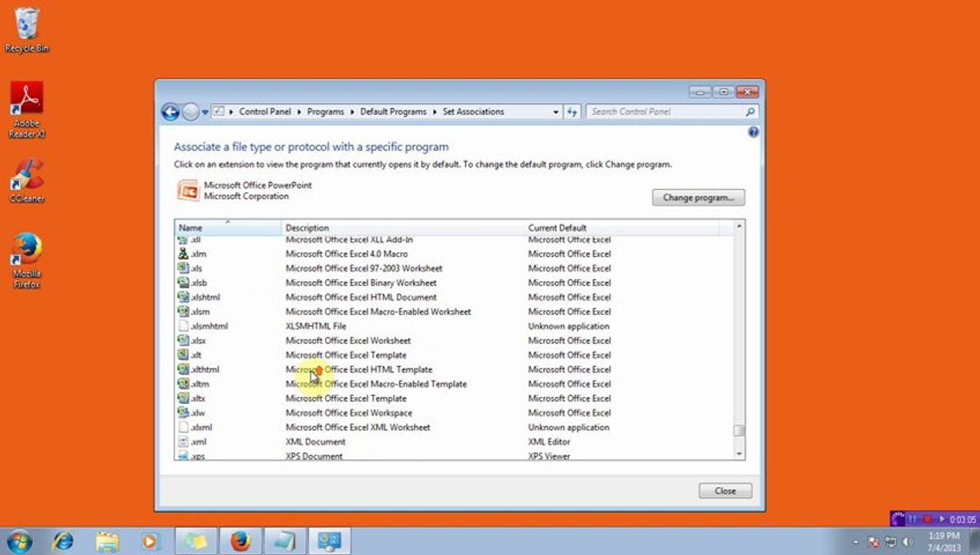This screenshot has height=555, width=980.
Task: Sort the list by Description column
Action: point(403,227)
